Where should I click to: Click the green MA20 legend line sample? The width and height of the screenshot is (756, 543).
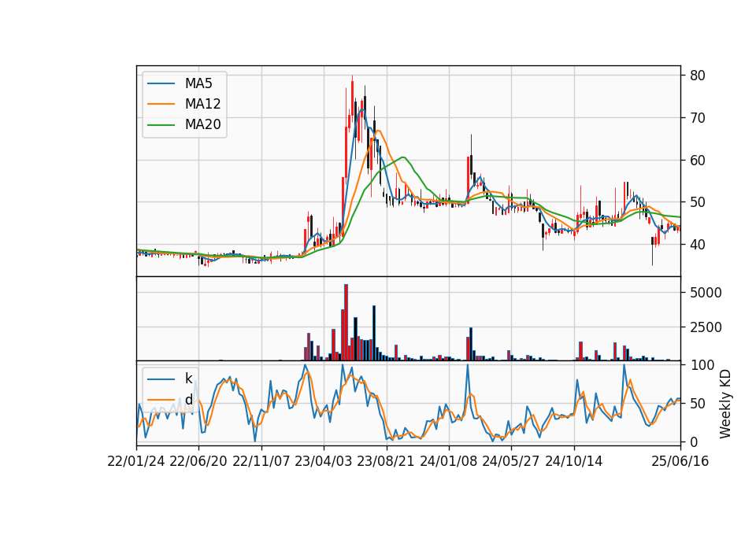pos(161,125)
